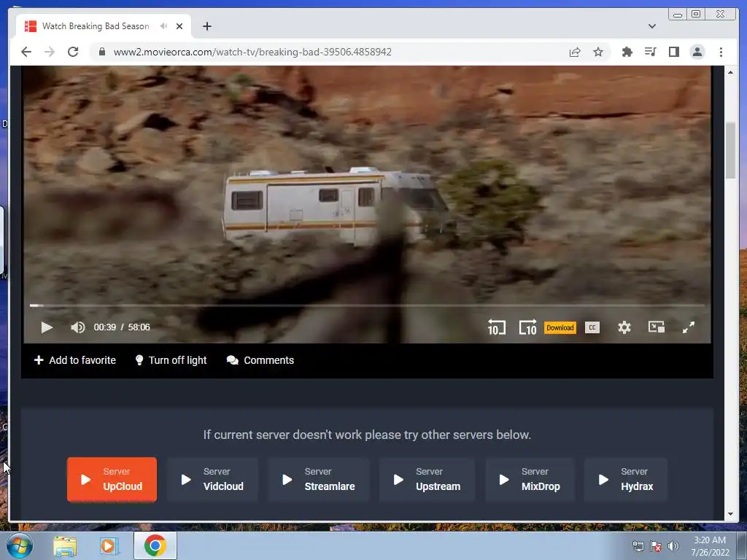This screenshot has width=747, height=560.
Task: Click the movieorca URL address bar
Action: tap(252, 52)
